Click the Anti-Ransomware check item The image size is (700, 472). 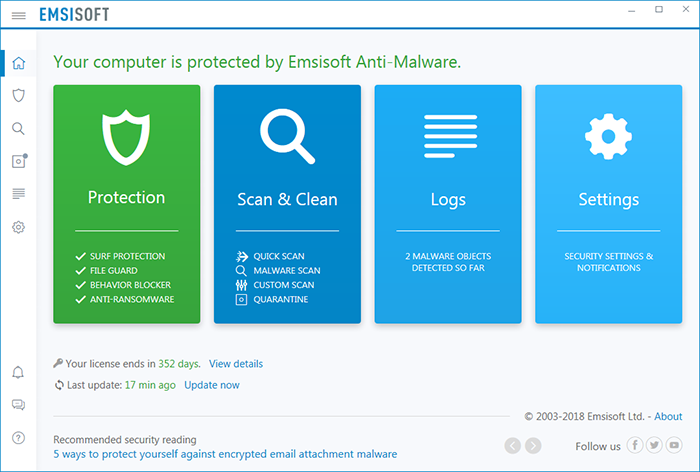pos(125,299)
